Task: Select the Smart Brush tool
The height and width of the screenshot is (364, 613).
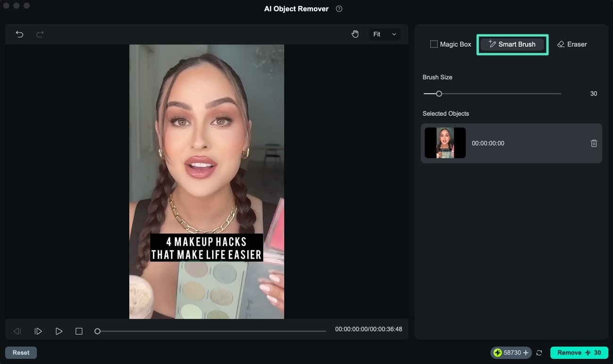Action: pyautogui.click(x=512, y=44)
